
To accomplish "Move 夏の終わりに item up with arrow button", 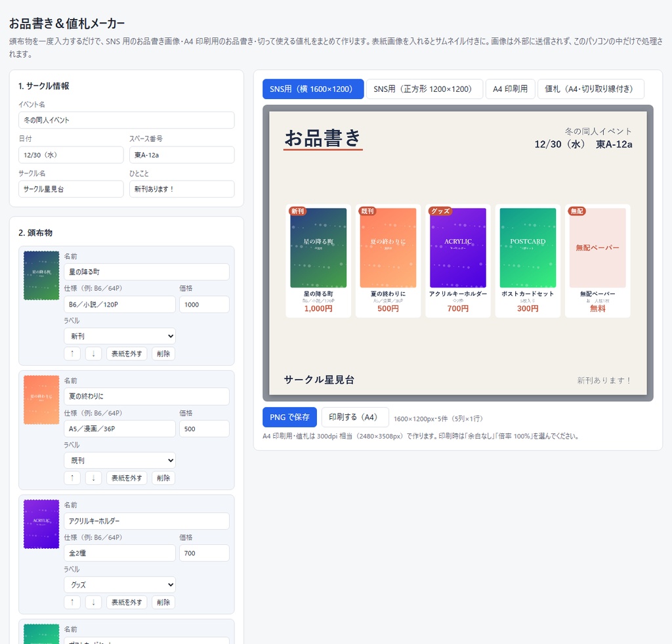I will [72, 478].
